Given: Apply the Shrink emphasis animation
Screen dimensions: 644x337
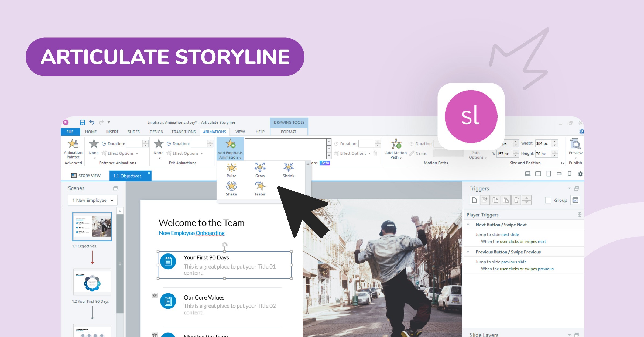Looking at the screenshot, I should point(289,170).
